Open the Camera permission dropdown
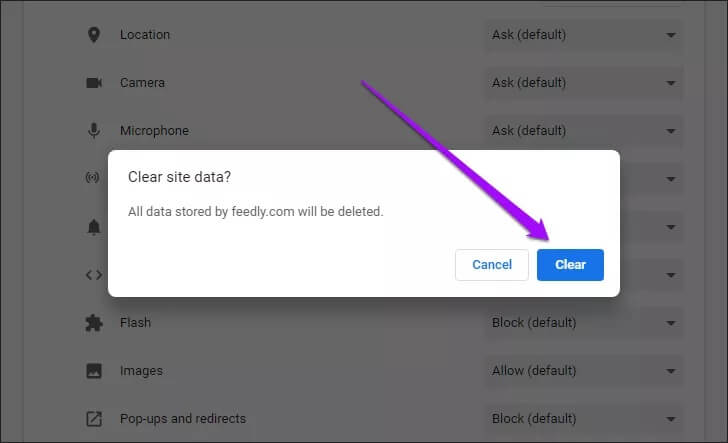The width and height of the screenshot is (728, 443). tap(584, 83)
